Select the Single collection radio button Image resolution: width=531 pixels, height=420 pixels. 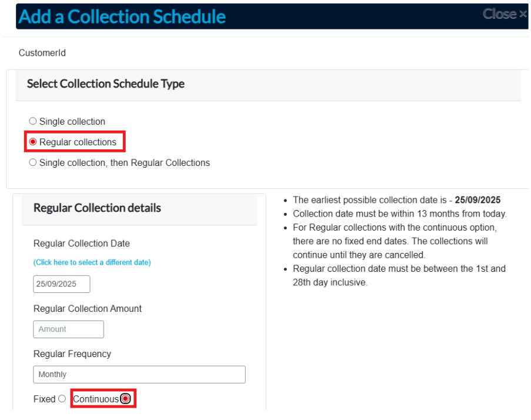pos(33,121)
